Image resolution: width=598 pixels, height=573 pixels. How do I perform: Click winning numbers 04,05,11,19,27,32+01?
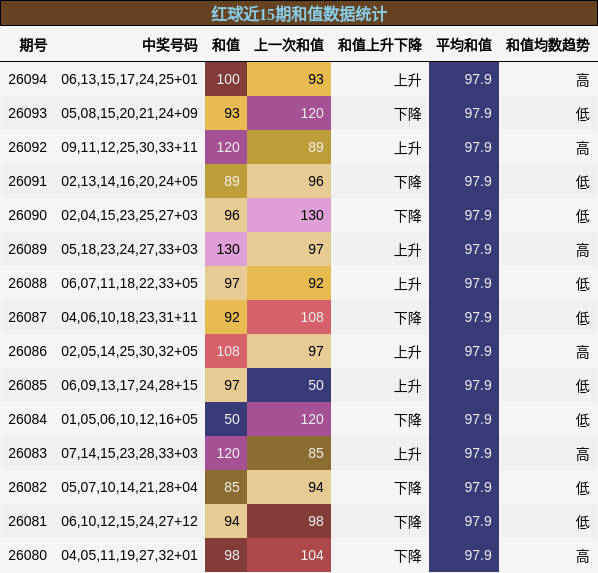(129, 555)
